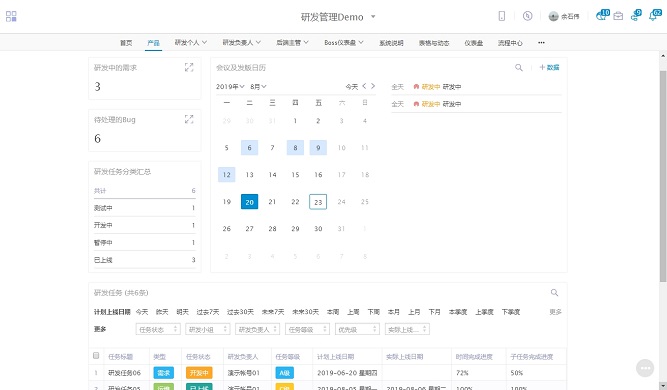The height and width of the screenshot is (390, 667).
Task: Filter tasks by 过去7天
Action: tap(208, 312)
